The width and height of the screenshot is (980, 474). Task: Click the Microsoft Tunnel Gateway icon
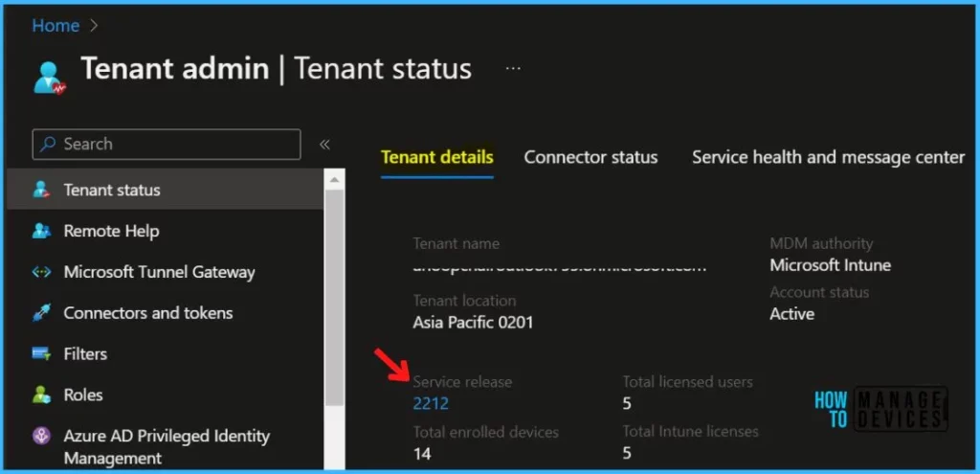(41, 272)
